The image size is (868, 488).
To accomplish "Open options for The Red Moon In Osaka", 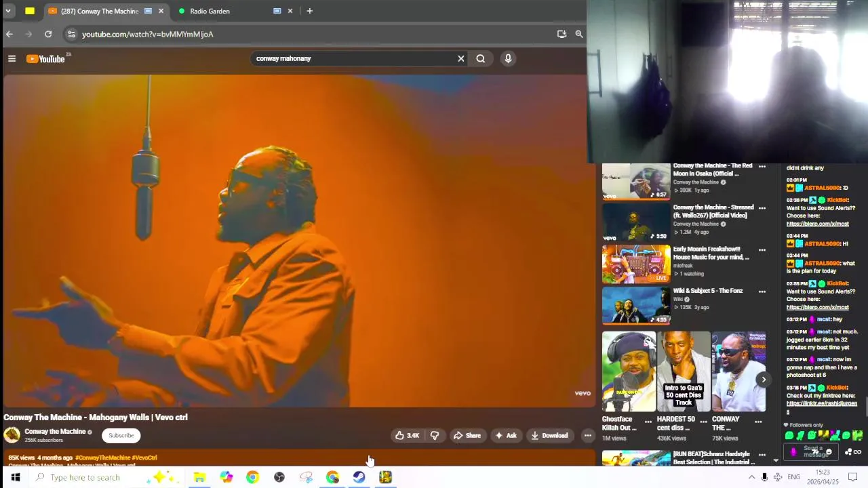I will 762,167.
